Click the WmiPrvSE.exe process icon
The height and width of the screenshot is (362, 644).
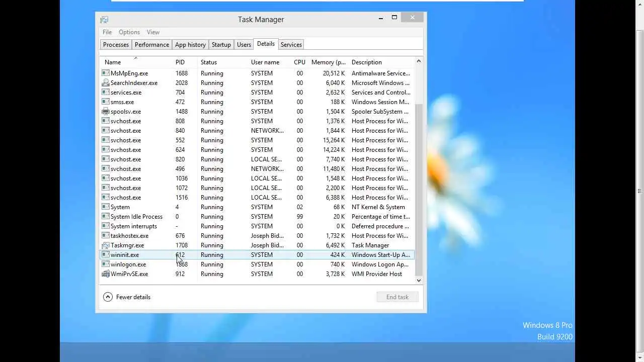(x=106, y=274)
